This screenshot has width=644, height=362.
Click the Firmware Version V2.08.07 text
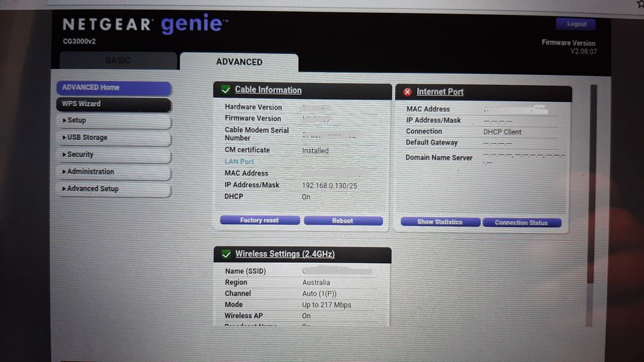coord(569,47)
